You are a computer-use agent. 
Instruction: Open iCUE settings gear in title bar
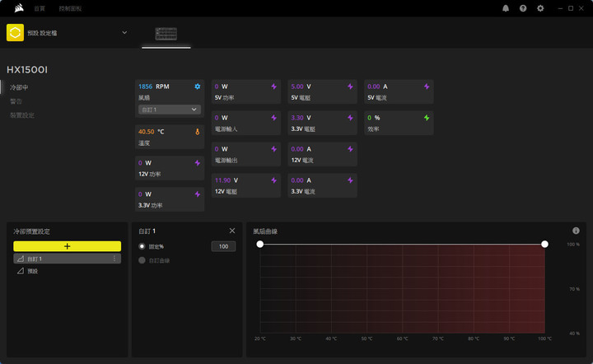pyautogui.click(x=540, y=8)
